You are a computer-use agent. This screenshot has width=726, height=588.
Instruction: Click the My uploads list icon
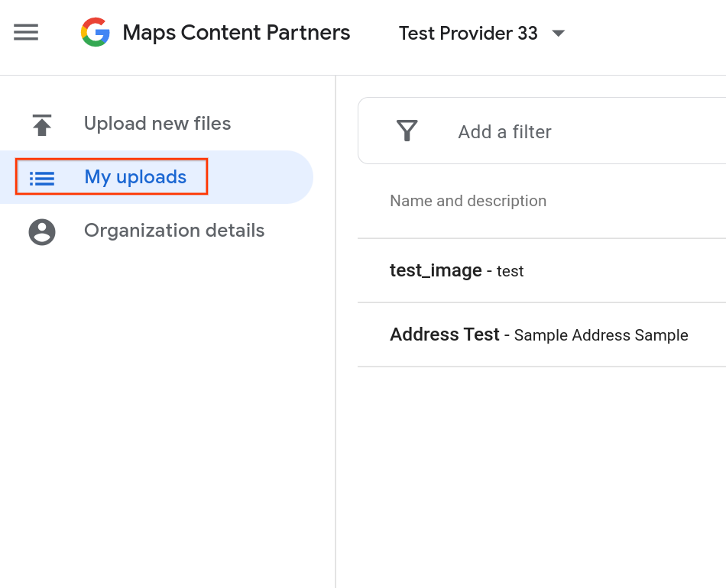(42, 178)
